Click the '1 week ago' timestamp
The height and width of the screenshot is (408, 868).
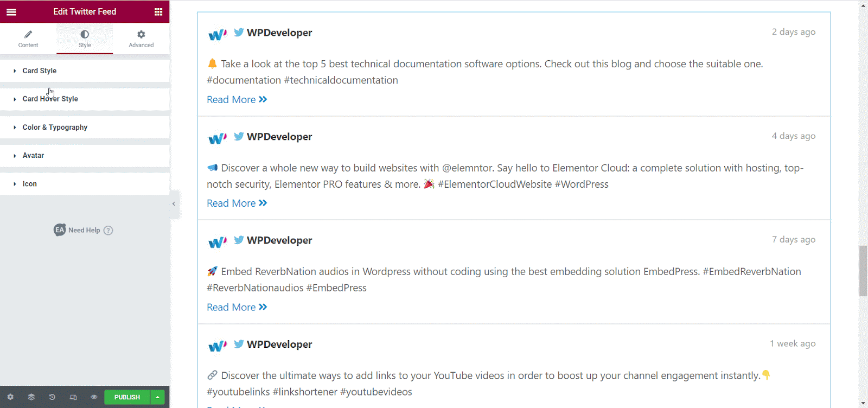[793, 344]
